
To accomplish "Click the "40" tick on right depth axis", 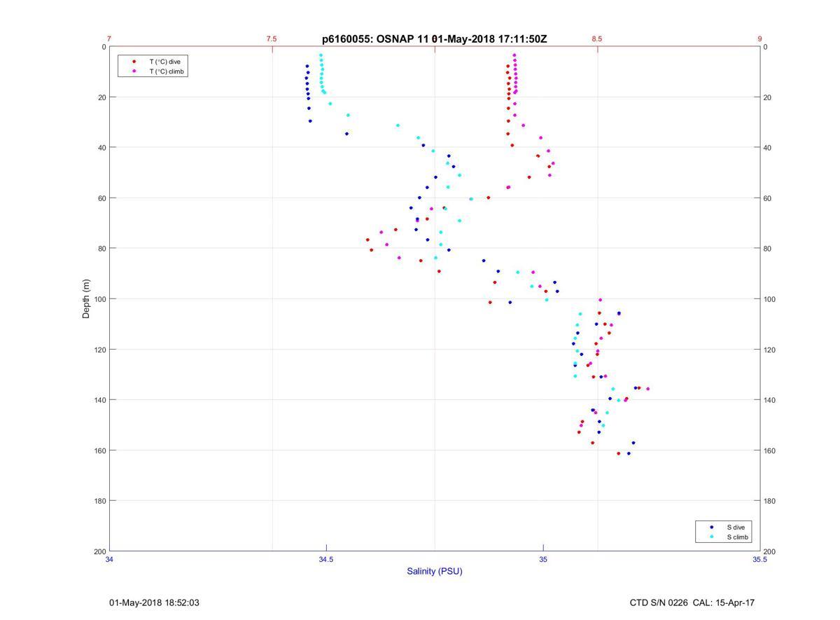I will click(x=767, y=148).
